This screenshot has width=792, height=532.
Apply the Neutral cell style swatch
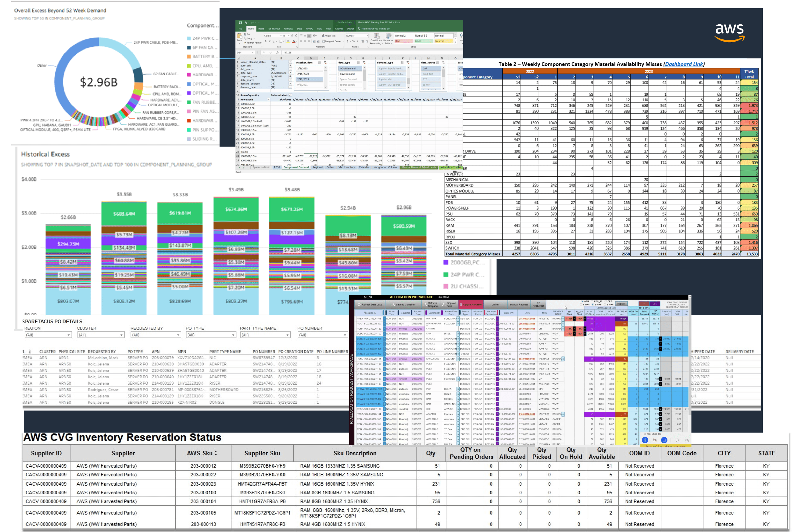click(x=444, y=42)
